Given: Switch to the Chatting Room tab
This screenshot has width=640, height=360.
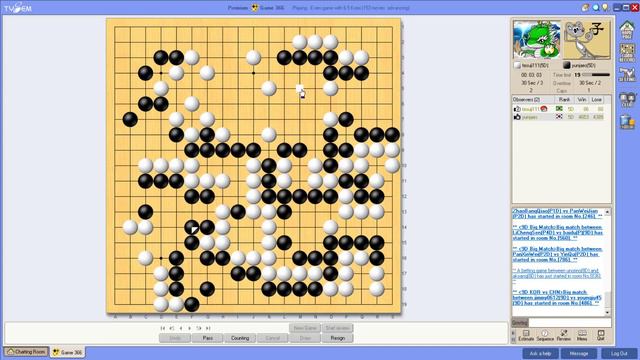Looking at the screenshot, I should pyautogui.click(x=26, y=351).
